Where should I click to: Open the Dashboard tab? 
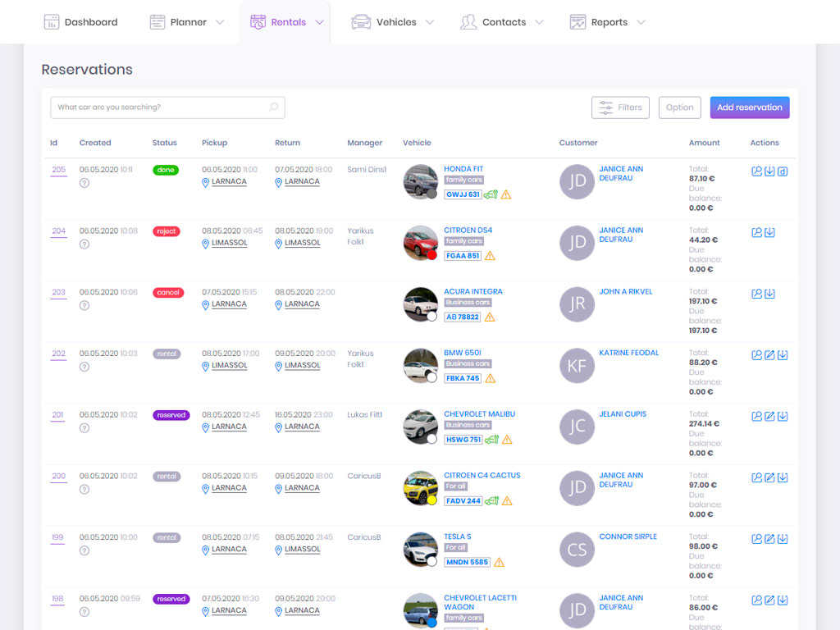[x=80, y=22]
